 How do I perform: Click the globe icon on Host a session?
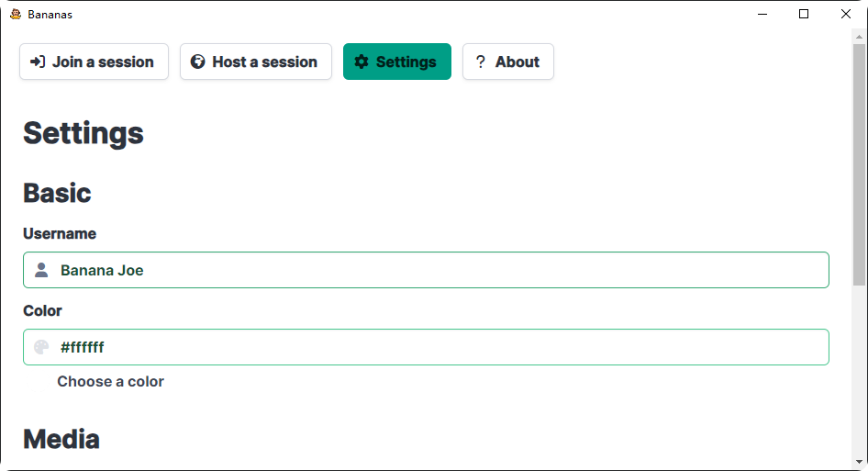click(x=197, y=62)
